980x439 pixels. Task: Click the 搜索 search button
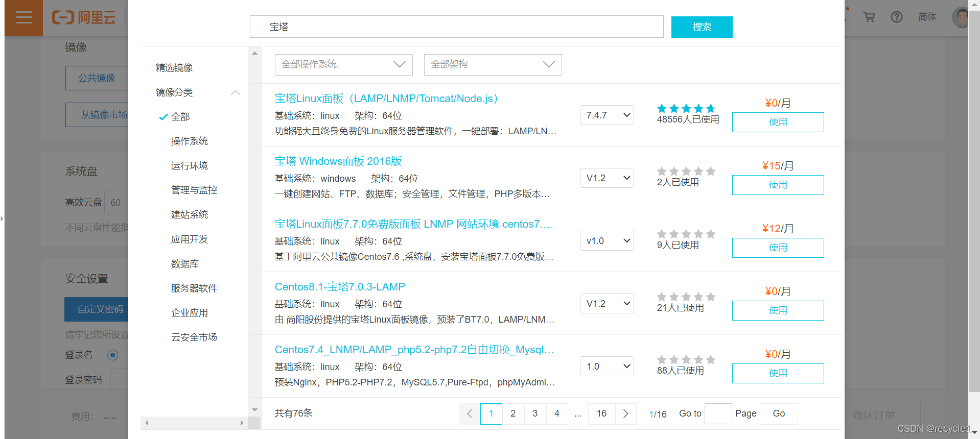pos(702,27)
